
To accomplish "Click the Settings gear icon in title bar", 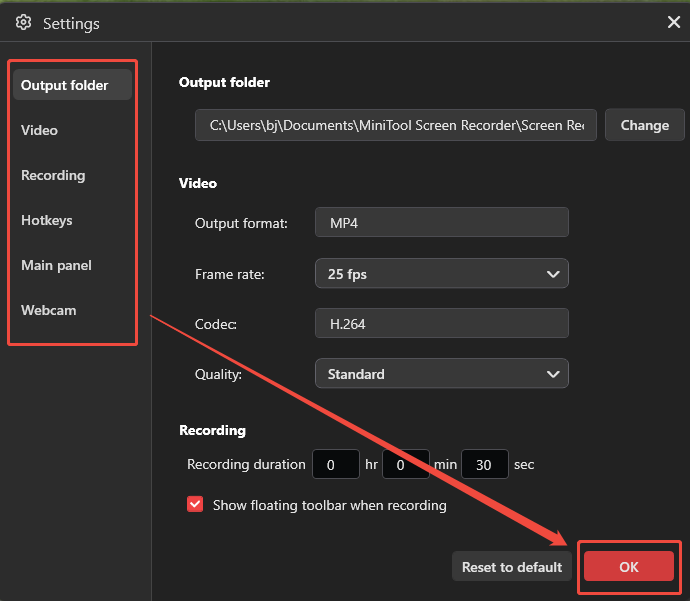I will (x=23, y=22).
